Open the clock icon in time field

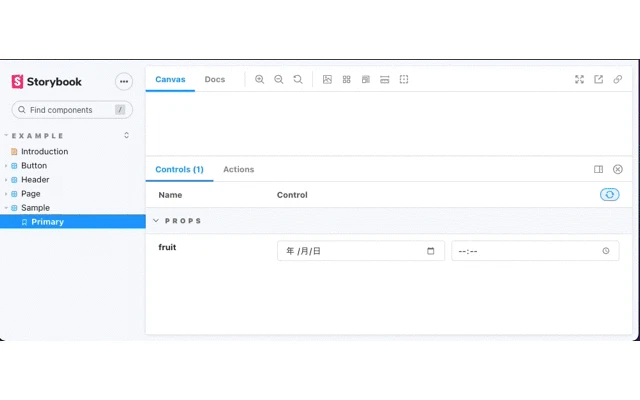tap(606, 251)
